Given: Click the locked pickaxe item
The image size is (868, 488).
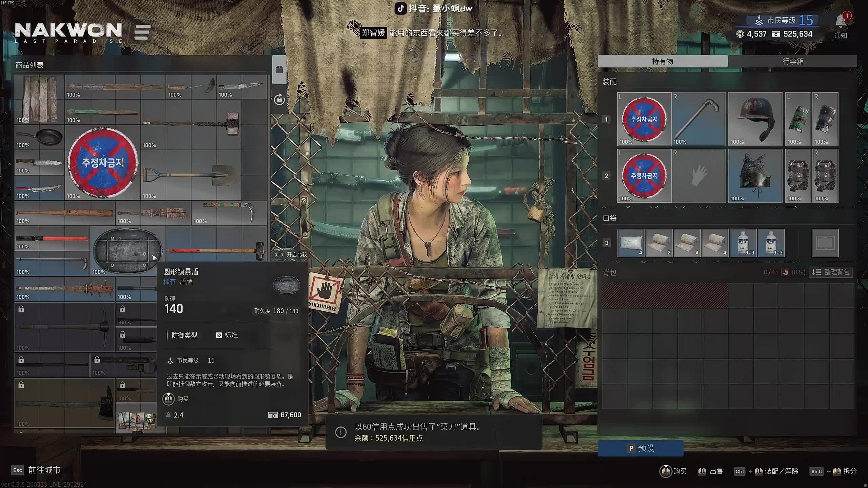Looking at the screenshot, I should (x=64, y=327).
